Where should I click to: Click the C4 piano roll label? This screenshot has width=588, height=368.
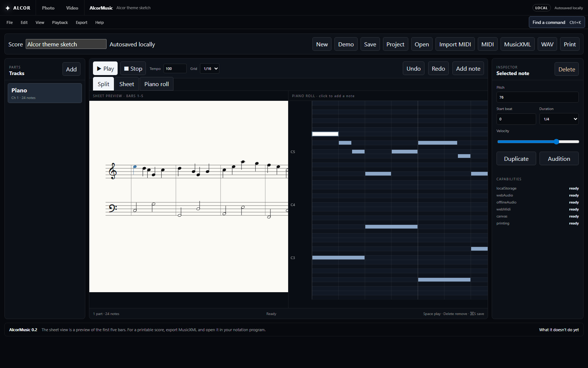(293, 205)
